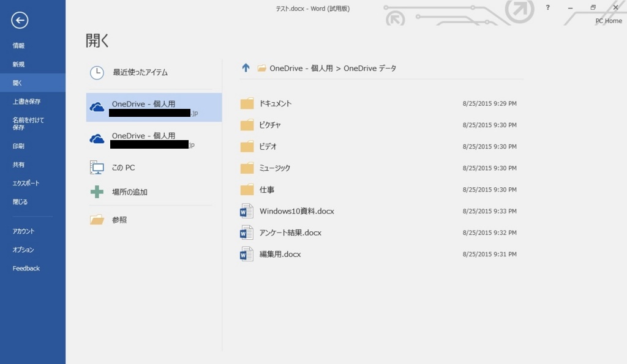Click the back arrow circle icon

(x=20, y=20)
